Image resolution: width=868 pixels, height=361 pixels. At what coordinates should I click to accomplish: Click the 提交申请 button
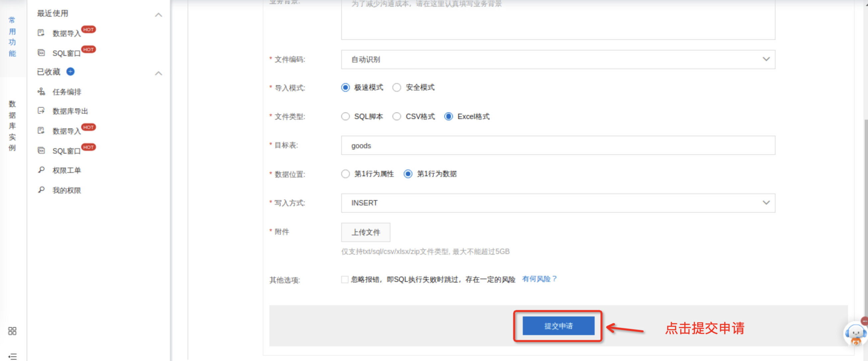pos(558,326)
